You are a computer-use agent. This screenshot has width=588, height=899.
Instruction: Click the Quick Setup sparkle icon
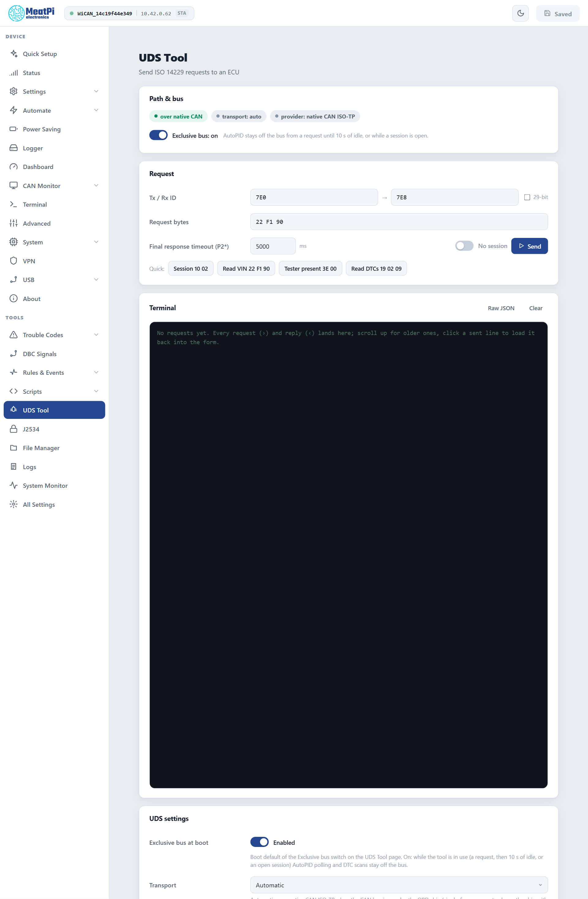coord(13,54)
